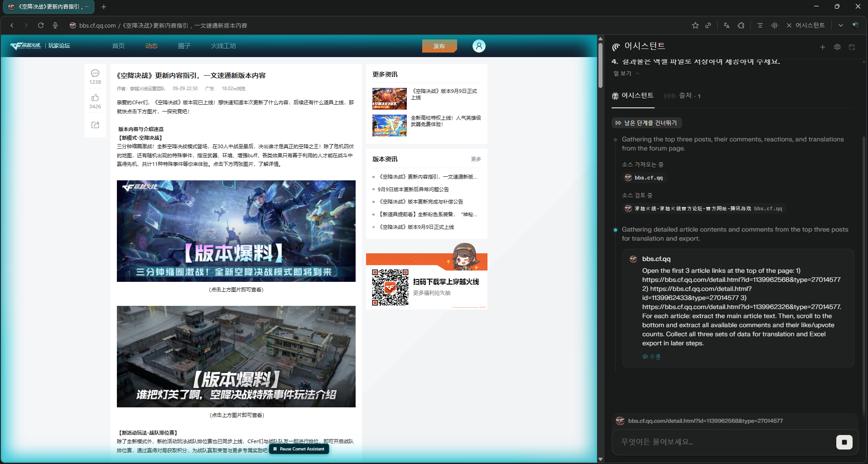Click the browser forward arrow

point(26,25)
